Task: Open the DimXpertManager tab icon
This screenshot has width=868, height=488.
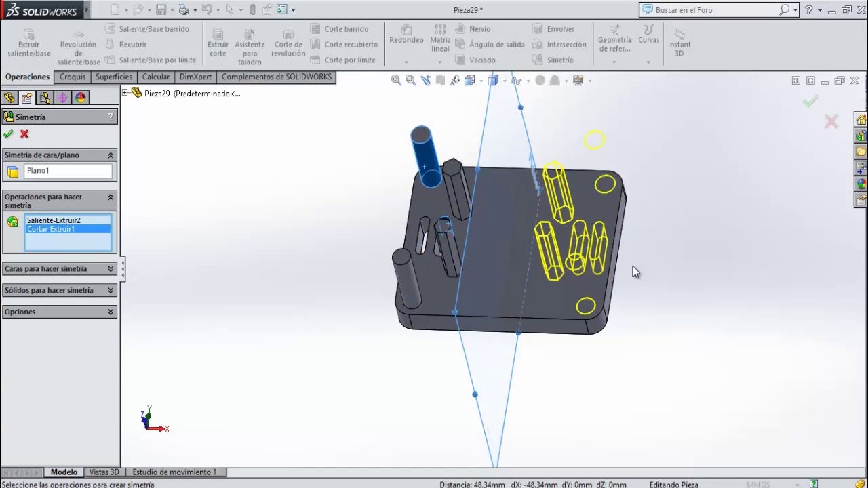Action: coord(63,98)
